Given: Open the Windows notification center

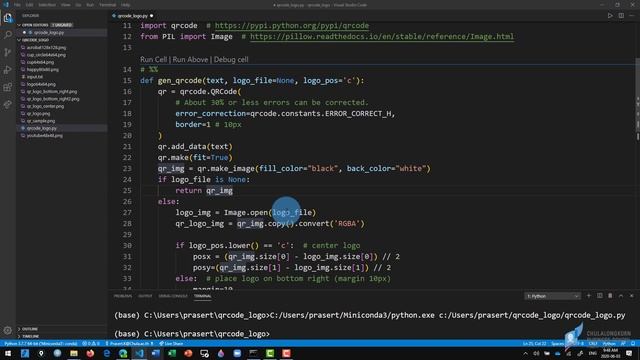Looking at the screenshot, I should click(629, 353).
